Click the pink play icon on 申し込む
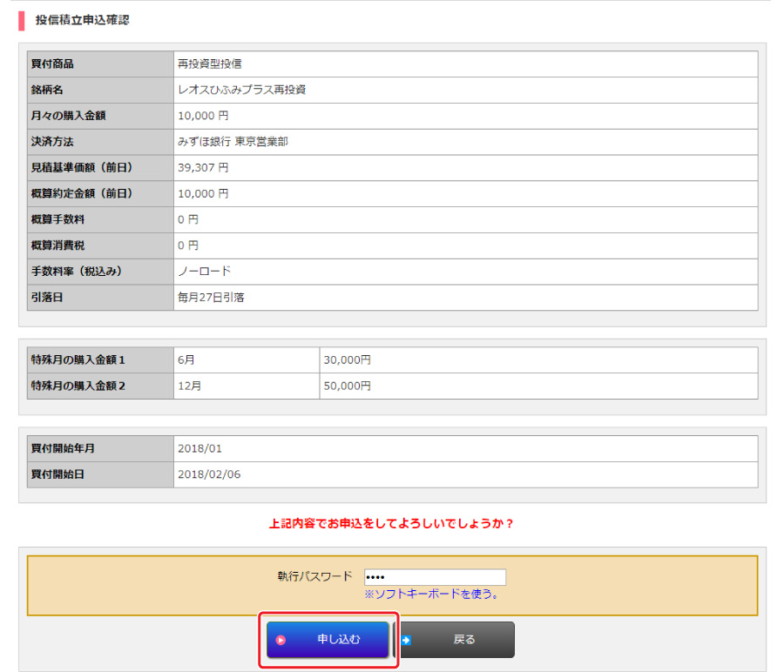The image size is (784, 672). 281,640
